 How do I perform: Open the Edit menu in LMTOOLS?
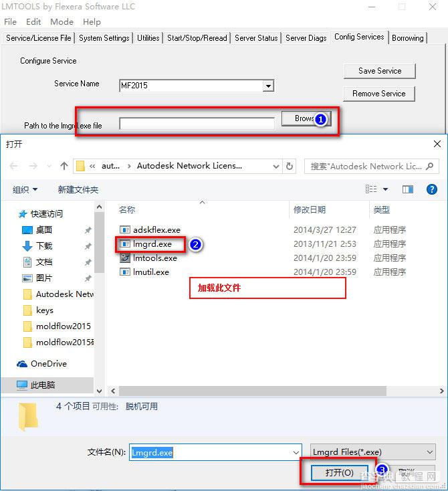(33, 22)
